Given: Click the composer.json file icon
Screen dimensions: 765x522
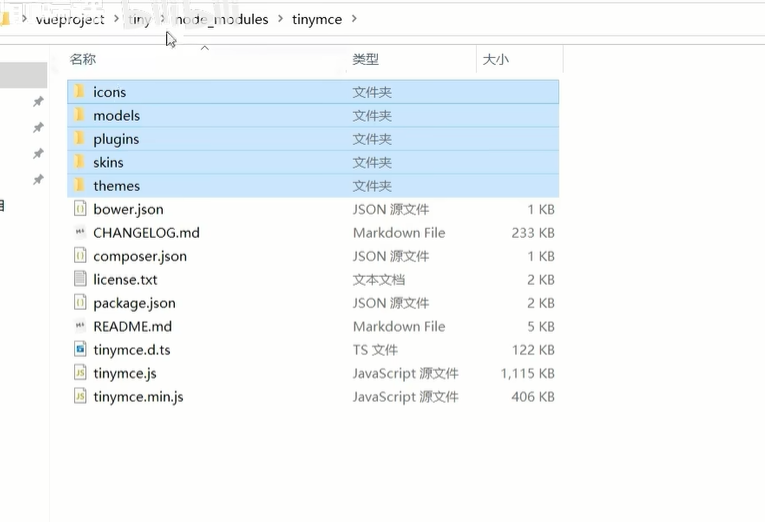Looking at the screenshot, I should [80, 256].
